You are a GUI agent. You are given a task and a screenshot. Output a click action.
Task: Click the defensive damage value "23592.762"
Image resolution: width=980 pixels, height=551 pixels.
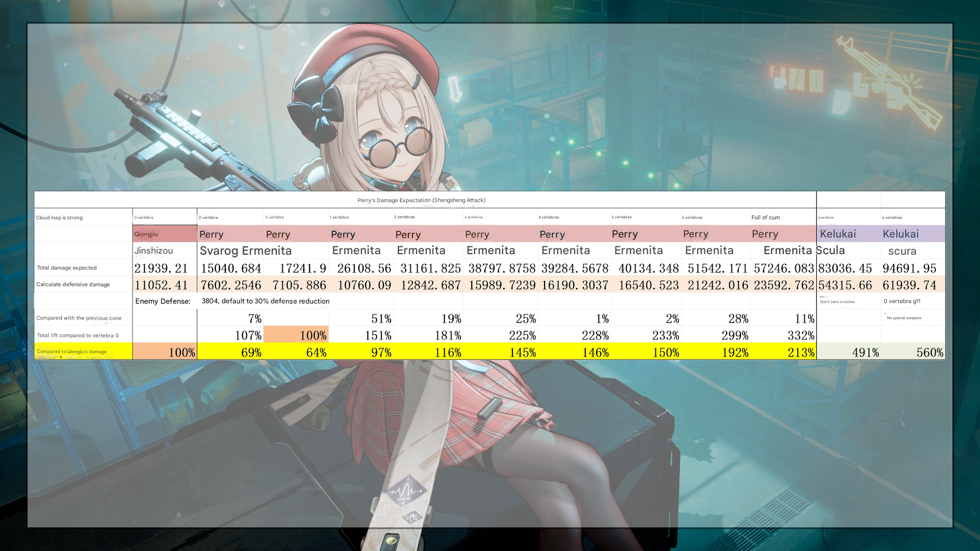784,285
